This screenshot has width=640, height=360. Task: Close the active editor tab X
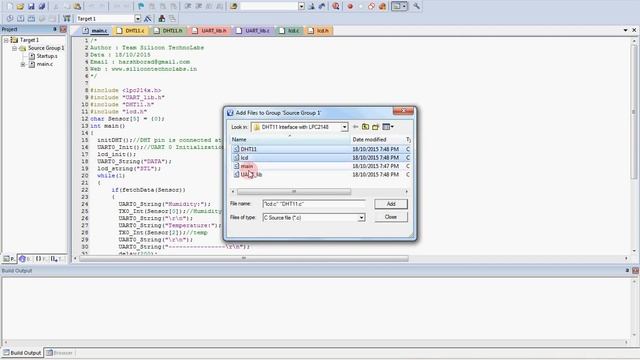pyautogui.click(x=634, y=30)
